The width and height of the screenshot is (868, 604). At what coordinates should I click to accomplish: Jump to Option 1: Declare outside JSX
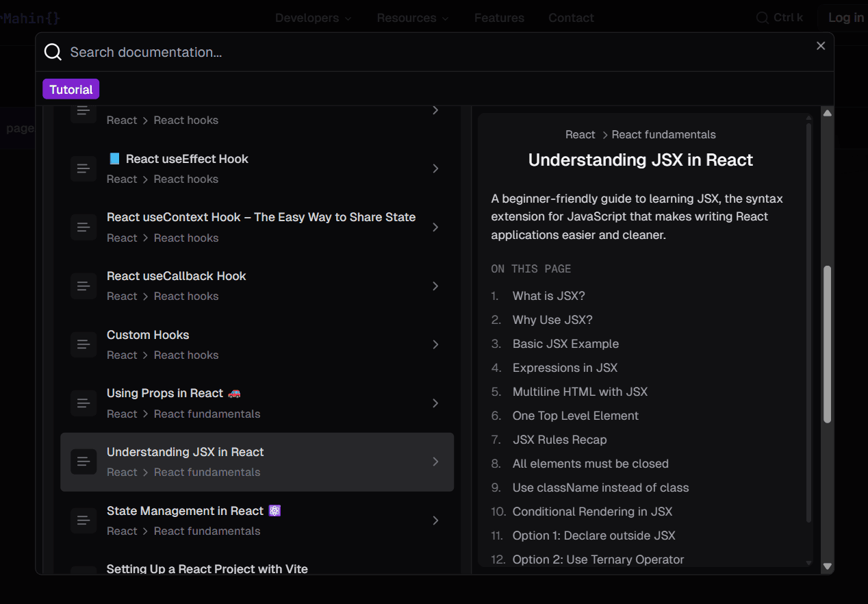[x=593, y=536]
